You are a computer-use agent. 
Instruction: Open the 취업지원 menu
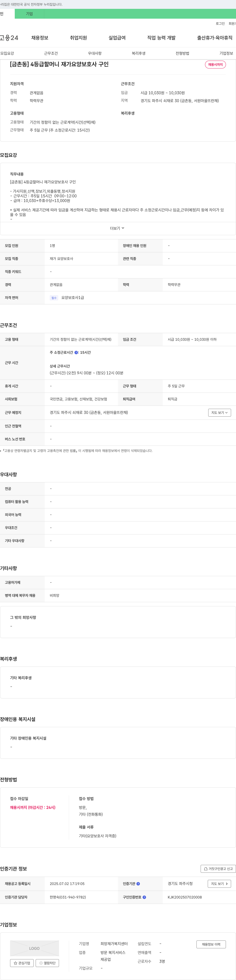(78, 38)
